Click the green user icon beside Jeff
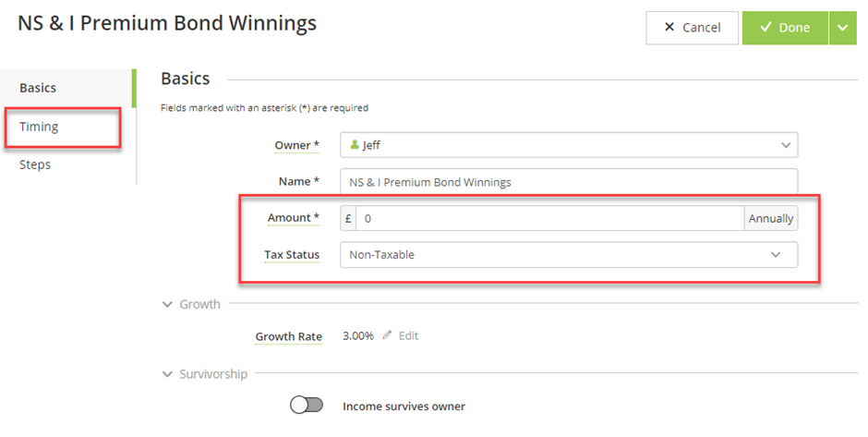Image resolution: width=868 pixels, height=437 pixels. point(355,144)
